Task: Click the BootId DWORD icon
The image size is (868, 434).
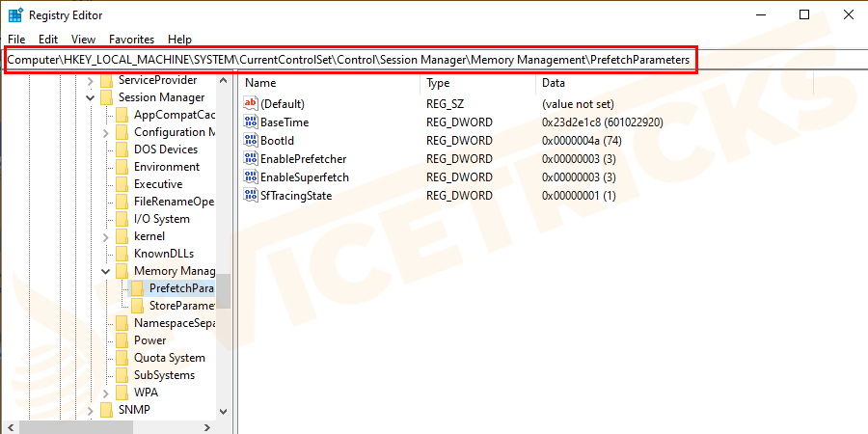Action: pos(251,141)
